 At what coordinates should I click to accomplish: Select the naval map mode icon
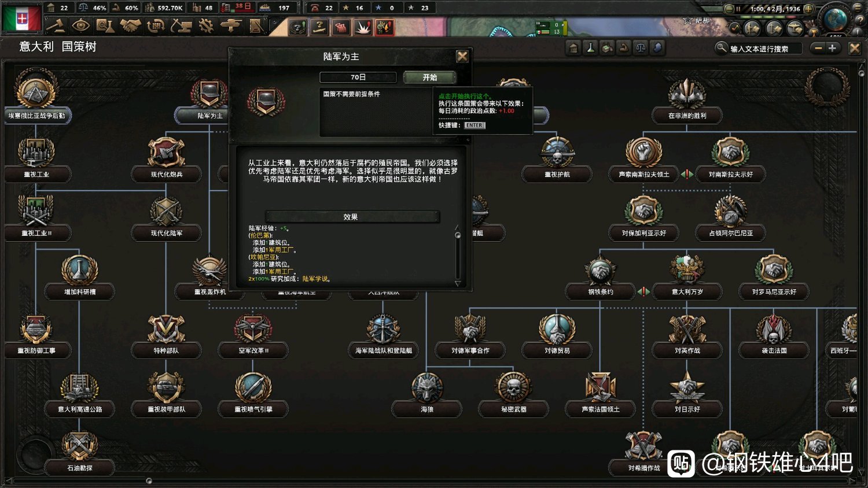click(774, 28)
